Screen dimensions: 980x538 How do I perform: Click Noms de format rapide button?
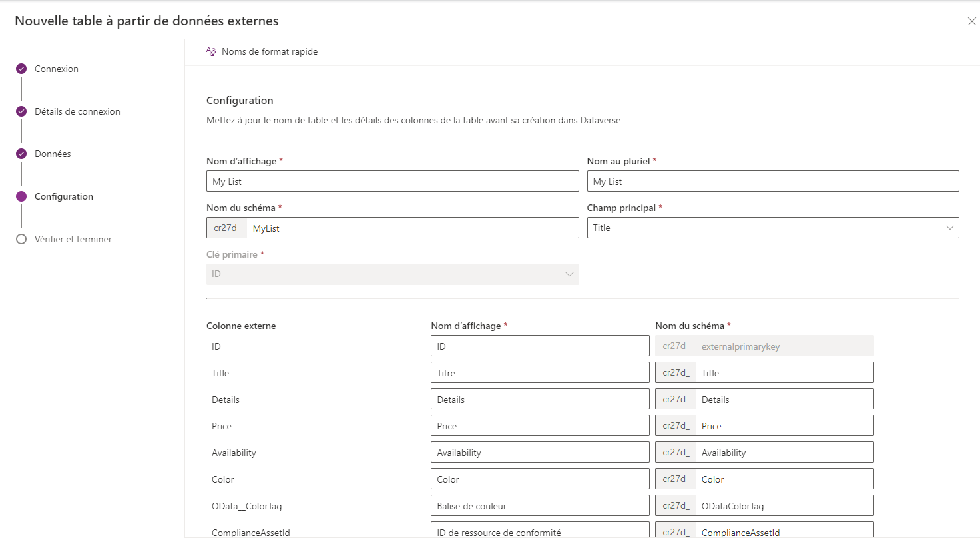[262, 51]
